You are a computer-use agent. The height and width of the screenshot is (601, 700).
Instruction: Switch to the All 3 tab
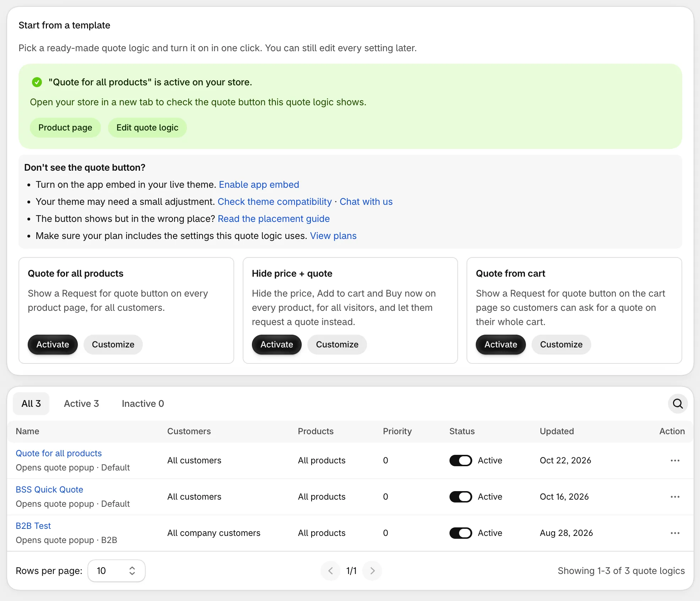(x=31, y=404)
